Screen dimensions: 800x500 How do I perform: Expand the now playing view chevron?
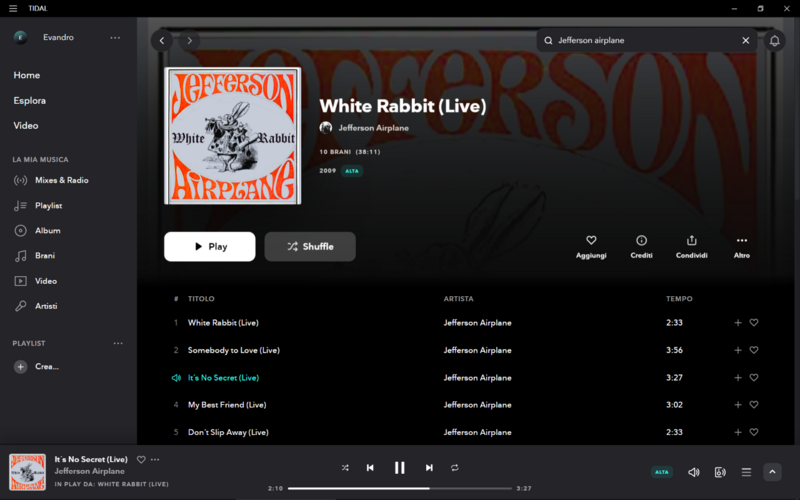(772, 472)
